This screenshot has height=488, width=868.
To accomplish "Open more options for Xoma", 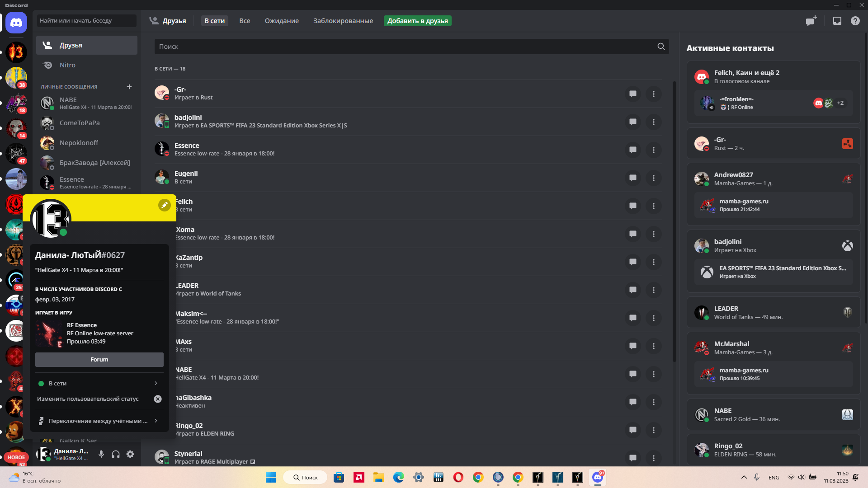I will (654, 234).
